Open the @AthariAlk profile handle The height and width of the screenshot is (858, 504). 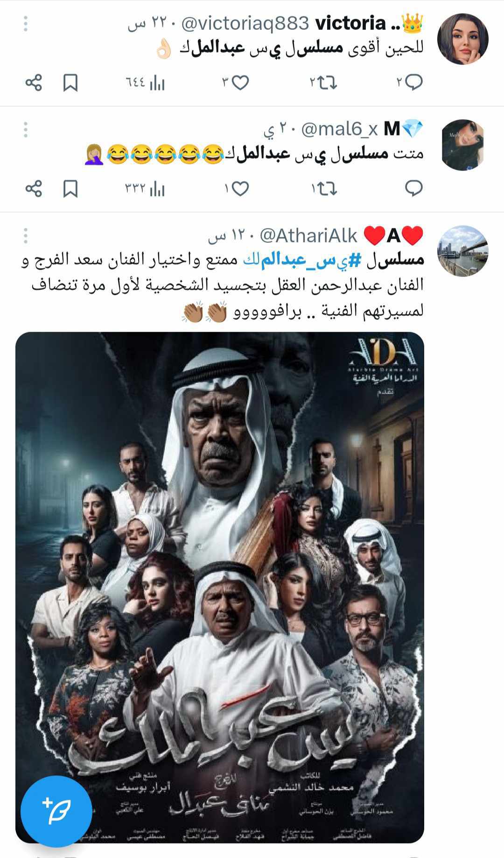point(308,236)
